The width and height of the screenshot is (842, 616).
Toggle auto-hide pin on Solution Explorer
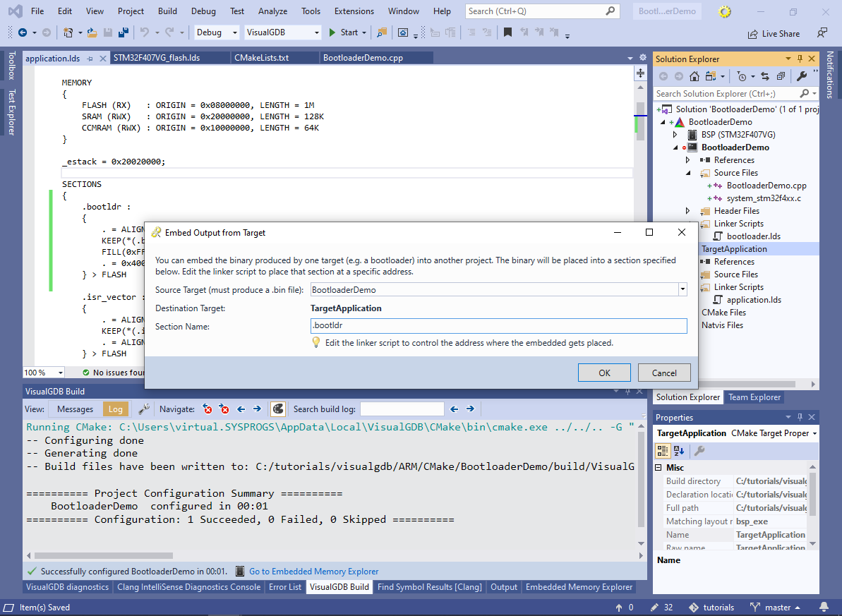point(800,59)
